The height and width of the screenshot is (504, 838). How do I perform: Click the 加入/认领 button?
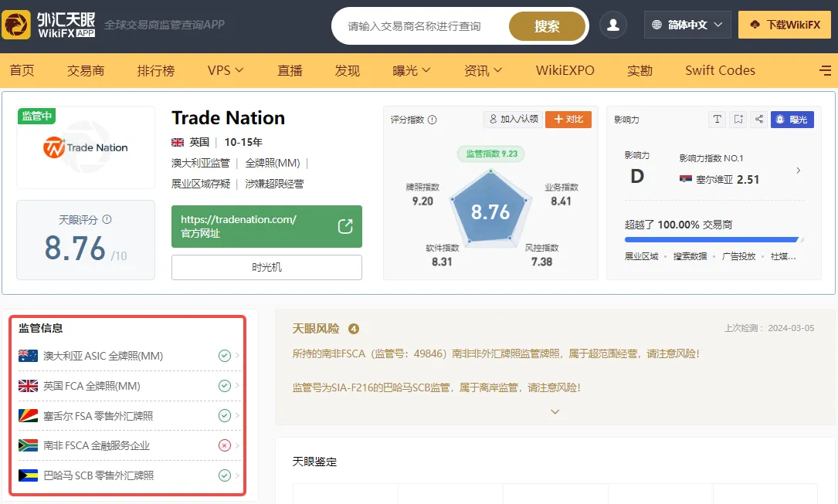click(513, 119)
